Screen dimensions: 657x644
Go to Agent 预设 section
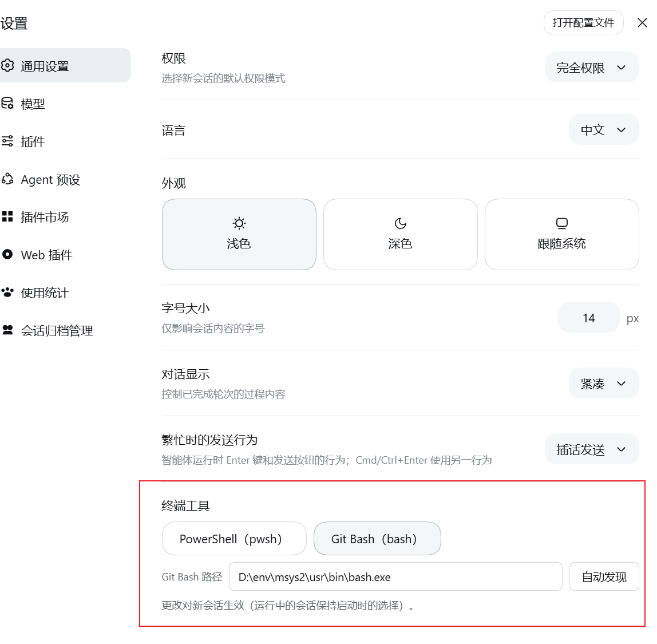pyautogui.click(x=65, y=179)
